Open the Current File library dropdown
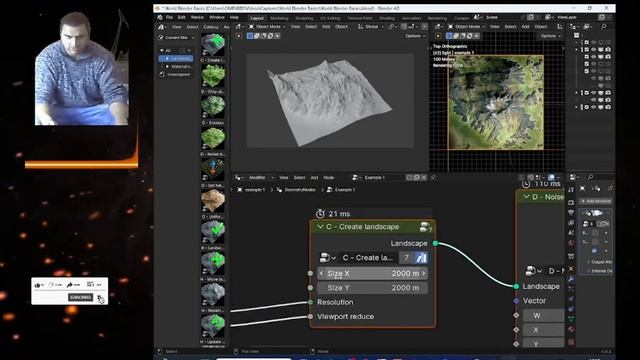This screenshot has width=640, height=360. point(176,38)
